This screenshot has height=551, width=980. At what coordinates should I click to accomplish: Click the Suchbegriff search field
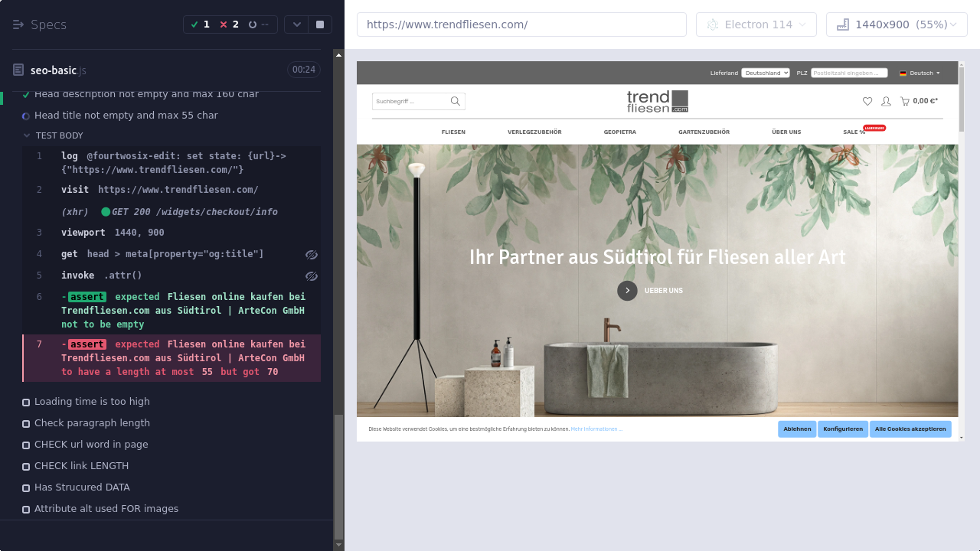point(410,101)
